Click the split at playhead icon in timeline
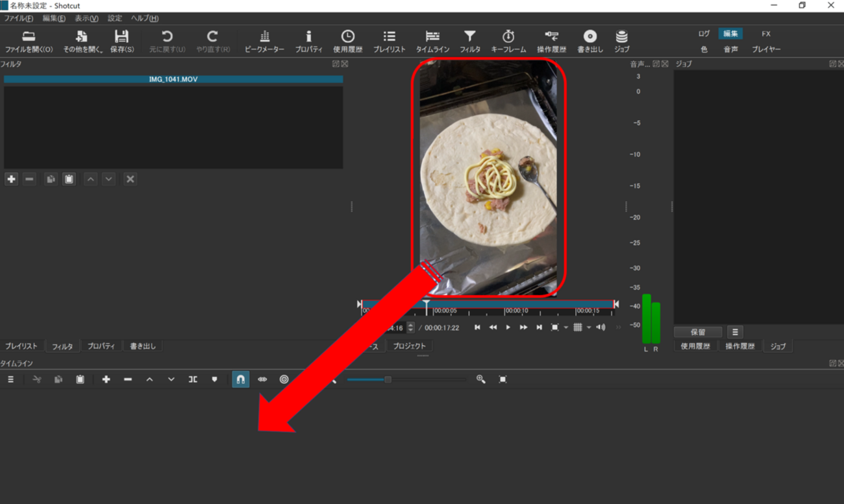Screen dimensions: 844x504 tap(193, 379)
